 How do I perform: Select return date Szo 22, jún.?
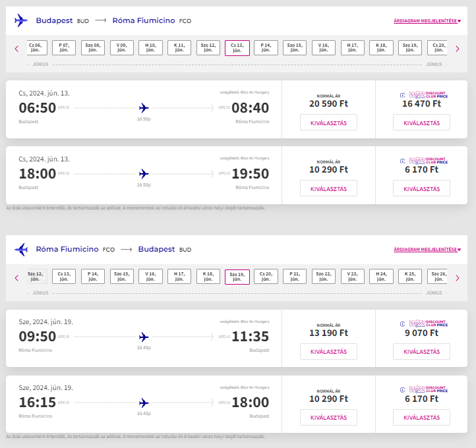324,276
